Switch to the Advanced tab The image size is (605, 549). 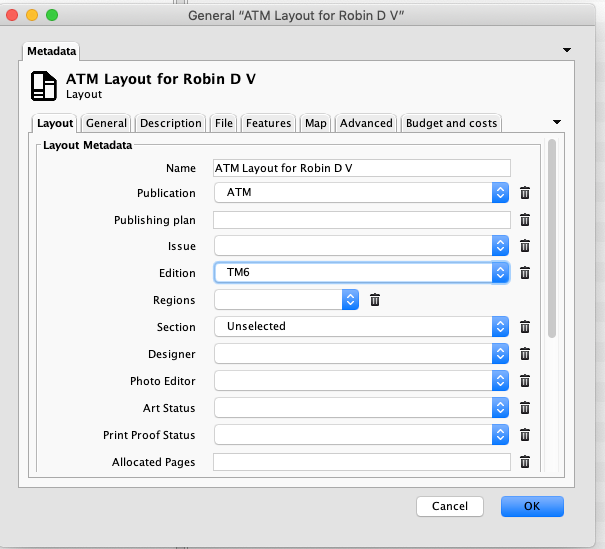coord(366,123)
